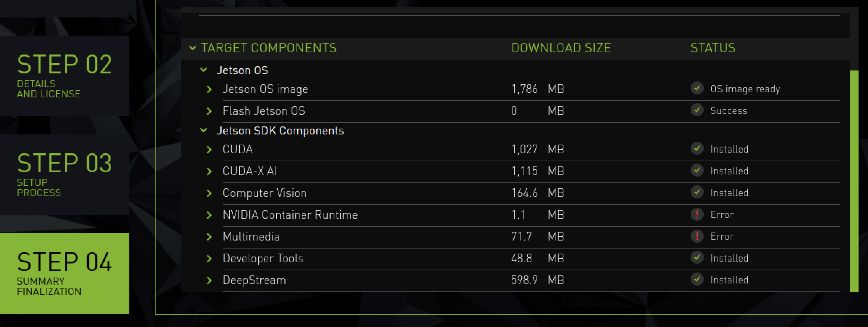The image size is (868, 327).
Task: Click the Installed icon next to Developer Tools
Action: click(x=697, y=258)
